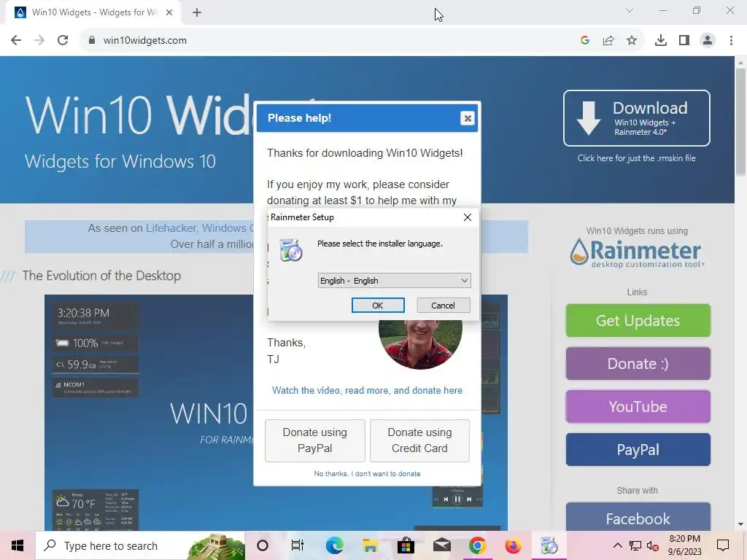This screenshot has width=747, height=560.
Task: Click here for just the .rmskin file
Action: tap(636, 158)
